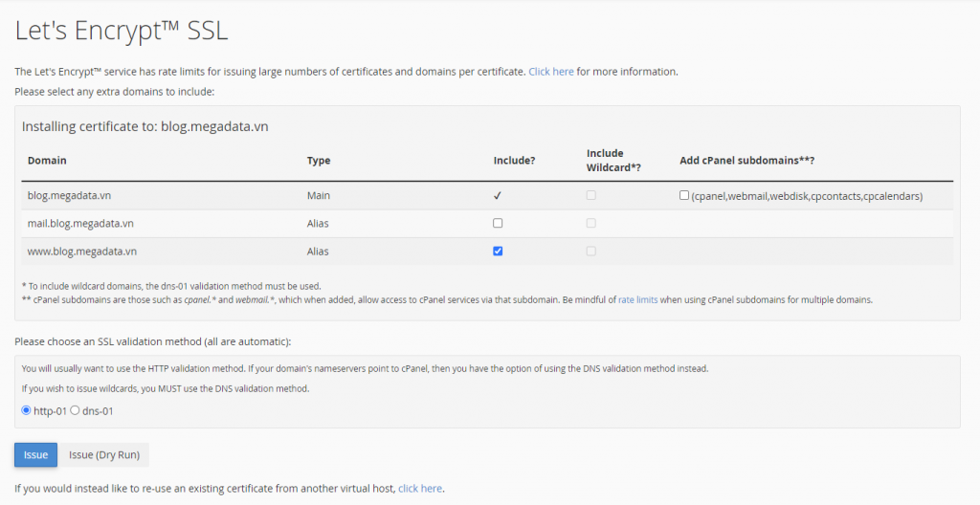Viewport: 980px width, 505px height.
Task: Run Issue (Dry Run) button
Action: [x=103, y=455]
